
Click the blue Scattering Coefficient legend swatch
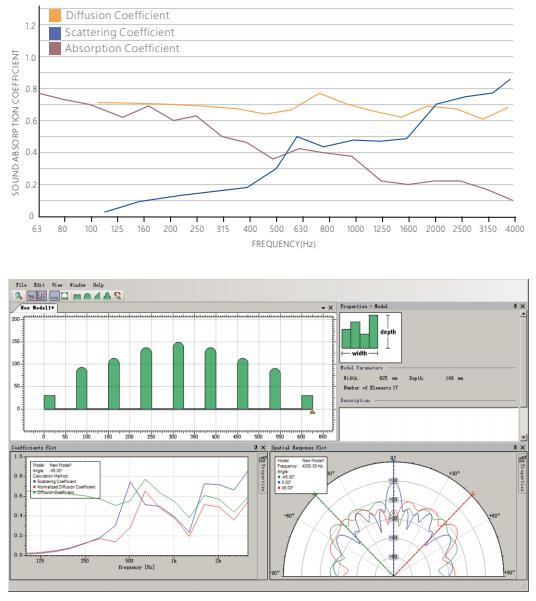coord(55,32)
